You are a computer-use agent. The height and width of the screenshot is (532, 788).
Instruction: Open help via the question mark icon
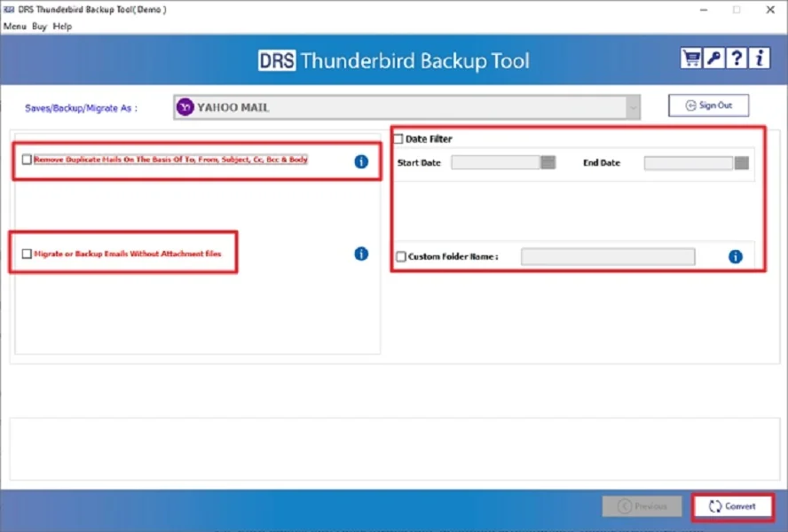(x=737, y=58)
